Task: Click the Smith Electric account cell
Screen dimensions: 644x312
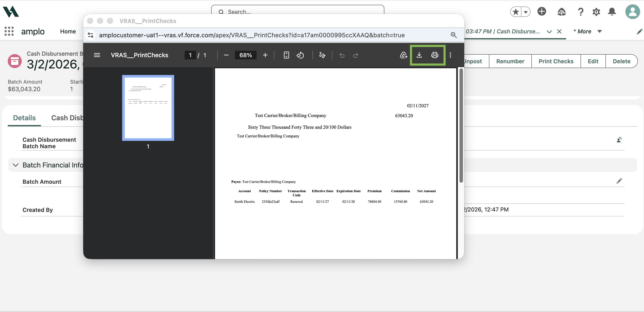Action: point(244,202)
